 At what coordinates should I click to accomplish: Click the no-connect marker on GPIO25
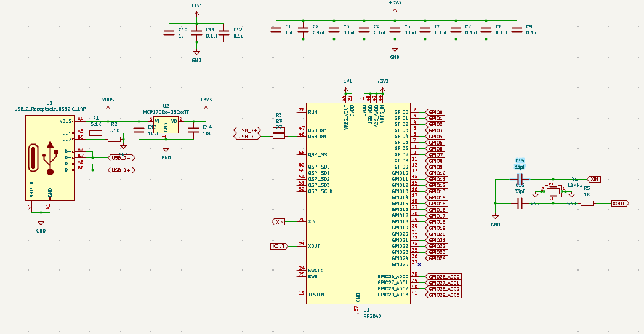[419, 264]
